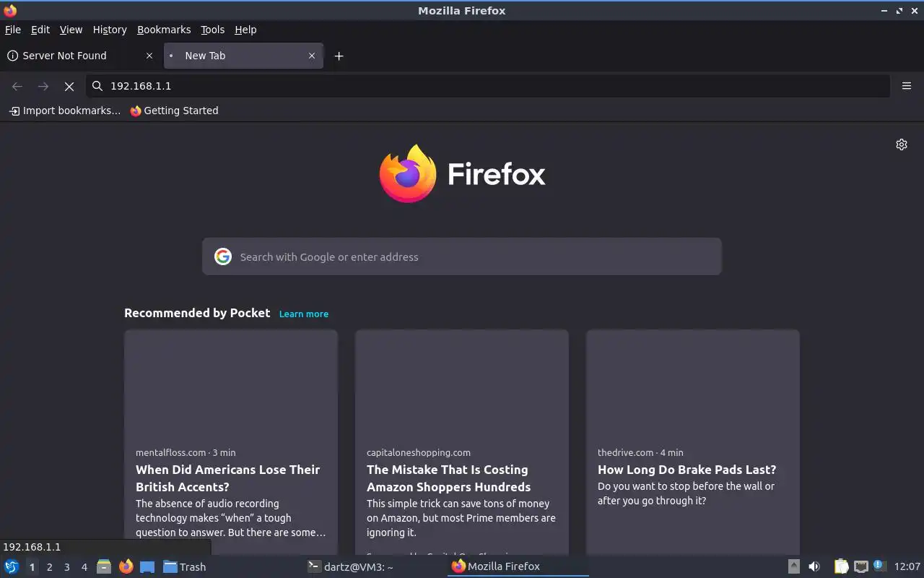Click the show desktop icon in the taskbar

pyautogui.click(x=147, y=567)
